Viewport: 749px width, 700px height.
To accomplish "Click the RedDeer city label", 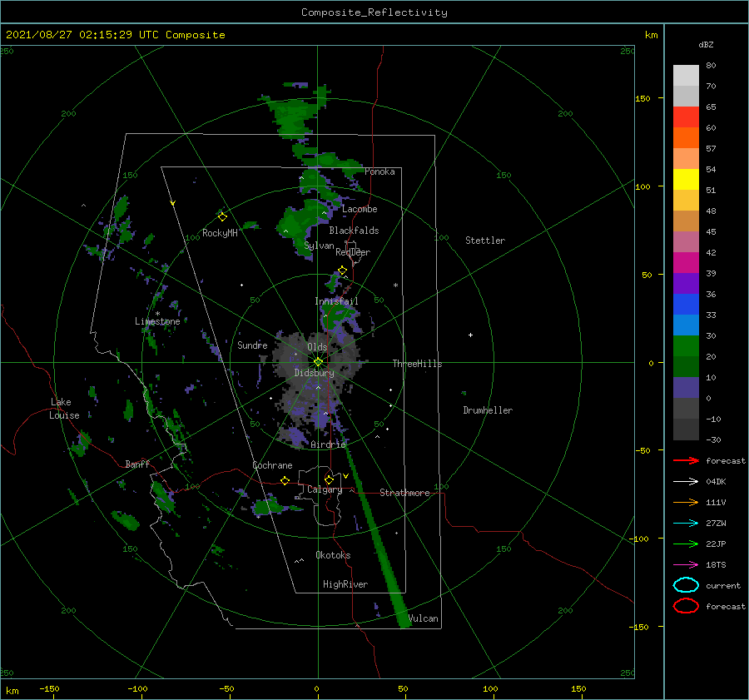I will click(x=353, y=252).
